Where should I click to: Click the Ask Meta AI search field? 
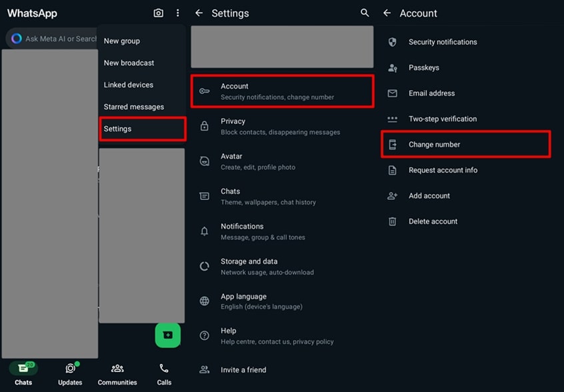click(60, 38)
